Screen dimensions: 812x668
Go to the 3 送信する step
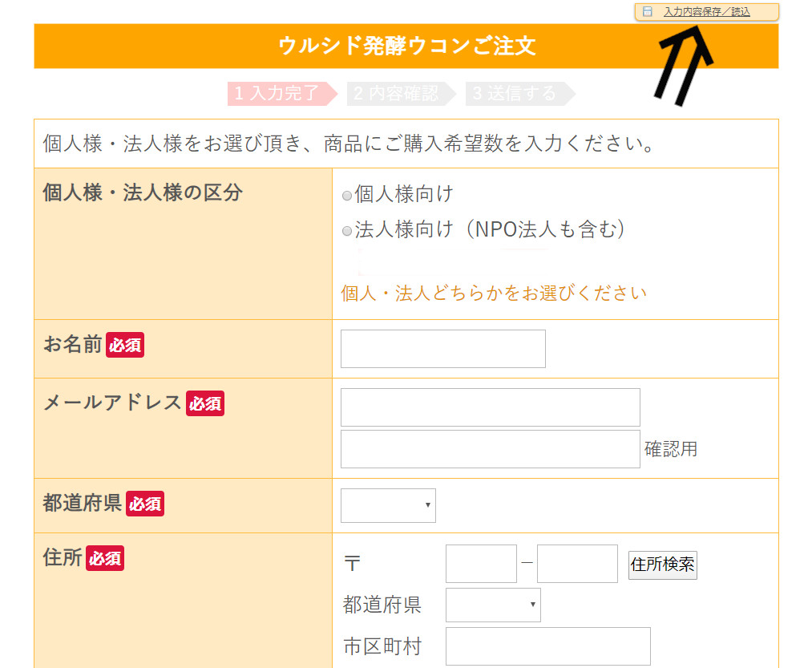click(x=514, y=94)
